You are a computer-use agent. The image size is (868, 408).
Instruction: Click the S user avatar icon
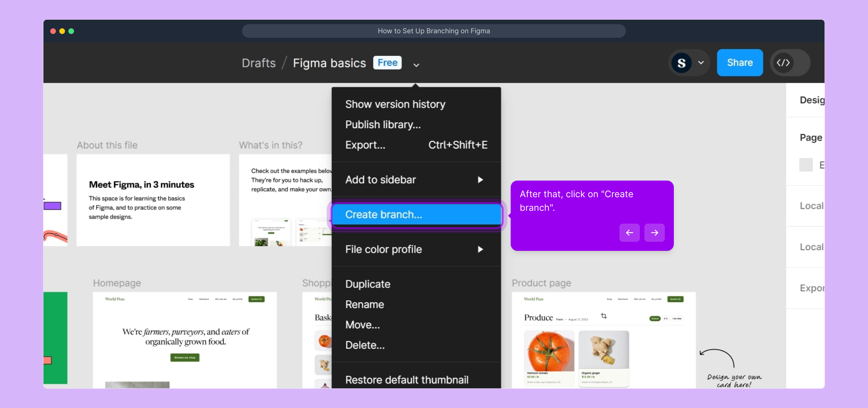click(681, 63)
